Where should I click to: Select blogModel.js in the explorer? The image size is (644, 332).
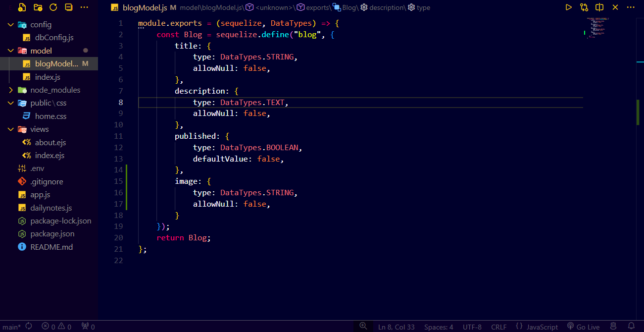pos(49,63)
